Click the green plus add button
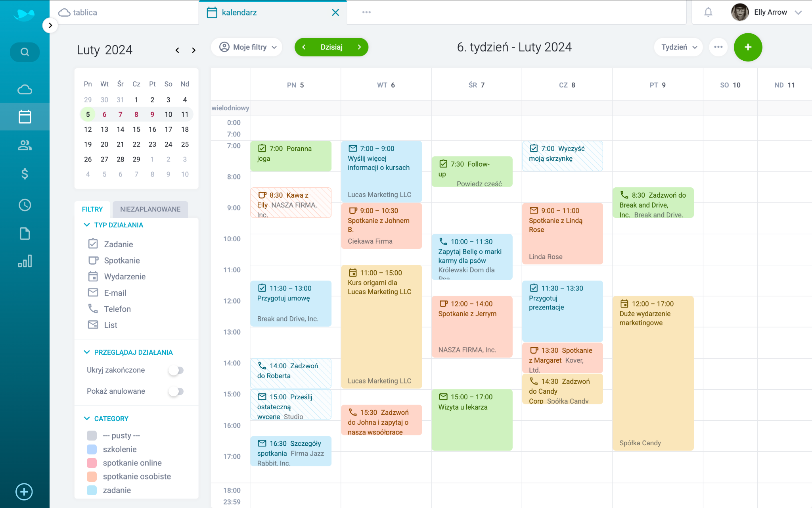This screenshot has height=508, width=812. coord(748,47)
